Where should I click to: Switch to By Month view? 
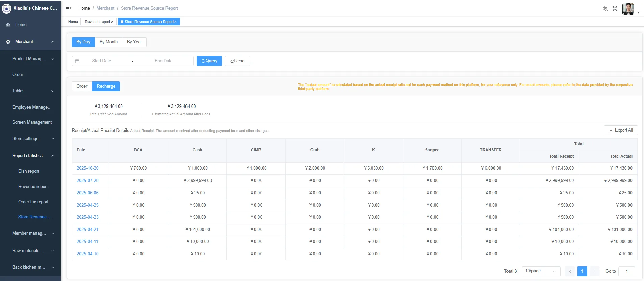108,42
